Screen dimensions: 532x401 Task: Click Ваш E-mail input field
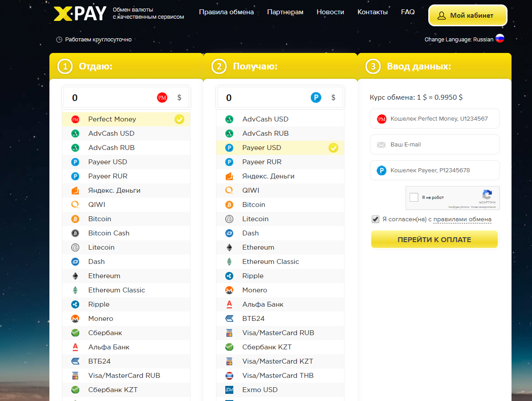point(435,145)
